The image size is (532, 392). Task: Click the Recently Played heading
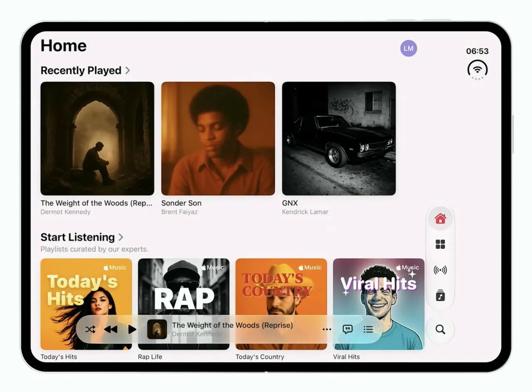pos(81,71)
